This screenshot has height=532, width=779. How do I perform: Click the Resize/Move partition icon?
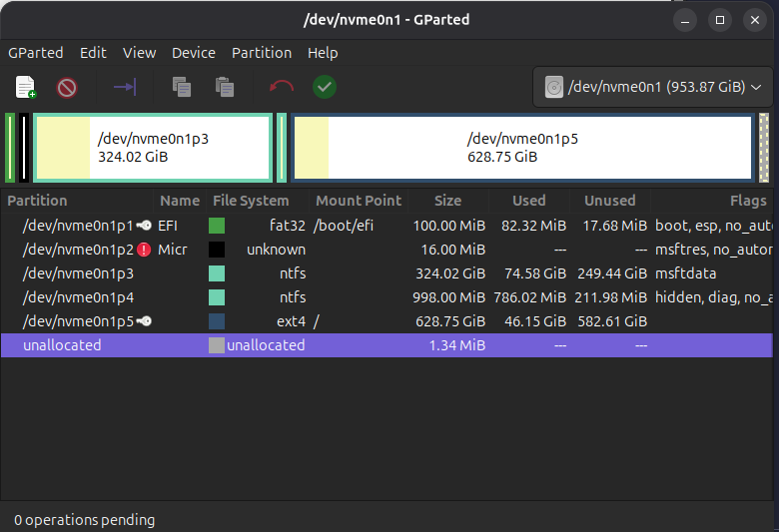(124, 88)
